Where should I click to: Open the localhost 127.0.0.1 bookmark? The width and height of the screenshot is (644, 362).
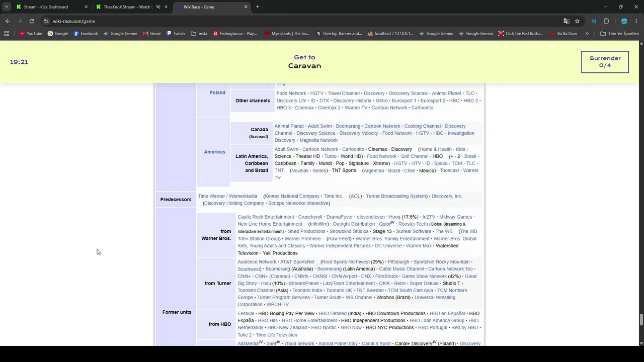click(390, 34)
